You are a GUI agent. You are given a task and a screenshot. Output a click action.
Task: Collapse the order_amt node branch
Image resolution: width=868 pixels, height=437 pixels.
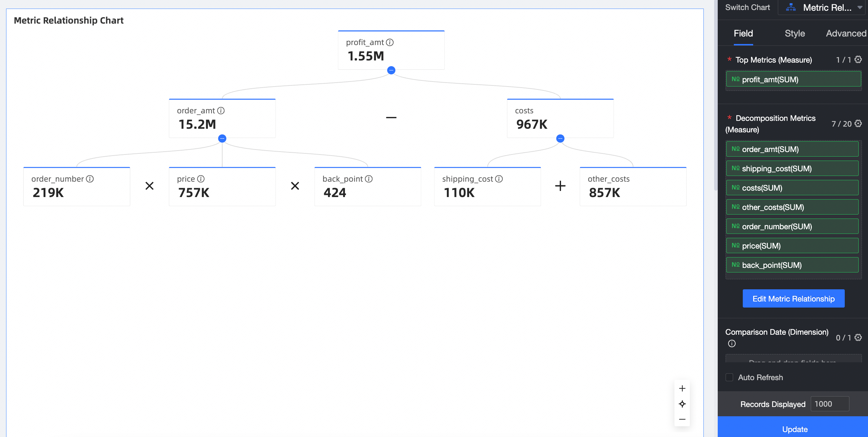pyautogui.click(x=222, y=139)
